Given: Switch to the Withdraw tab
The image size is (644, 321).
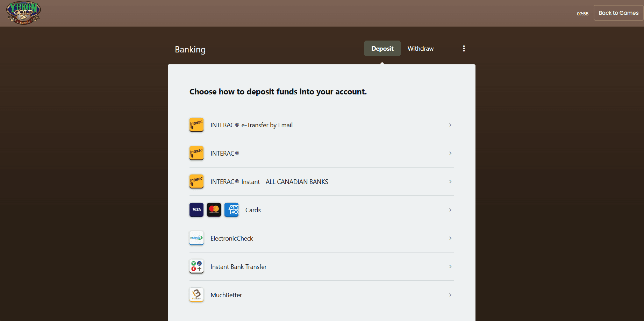Looking at the screenshot, I should click(421, 49).
